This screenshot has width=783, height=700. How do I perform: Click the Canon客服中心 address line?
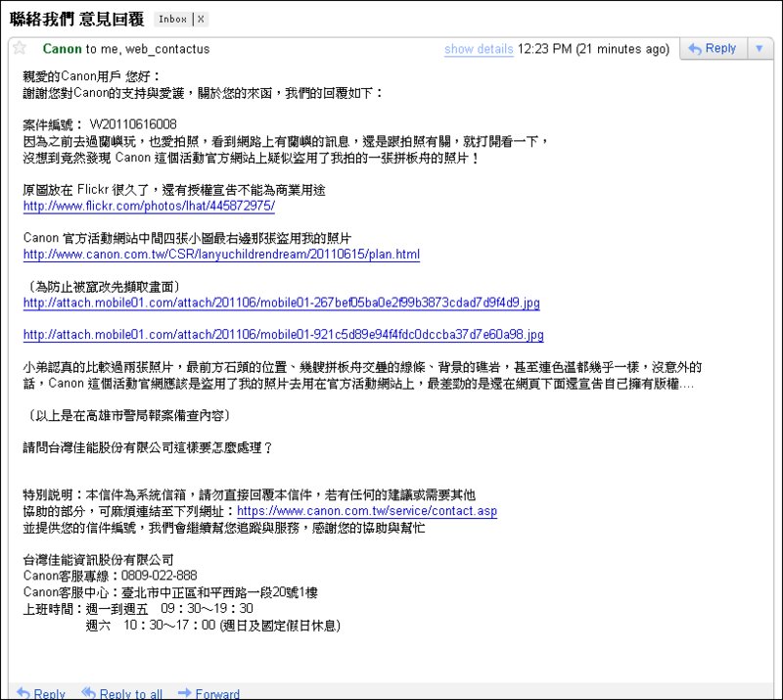point(170,592)
